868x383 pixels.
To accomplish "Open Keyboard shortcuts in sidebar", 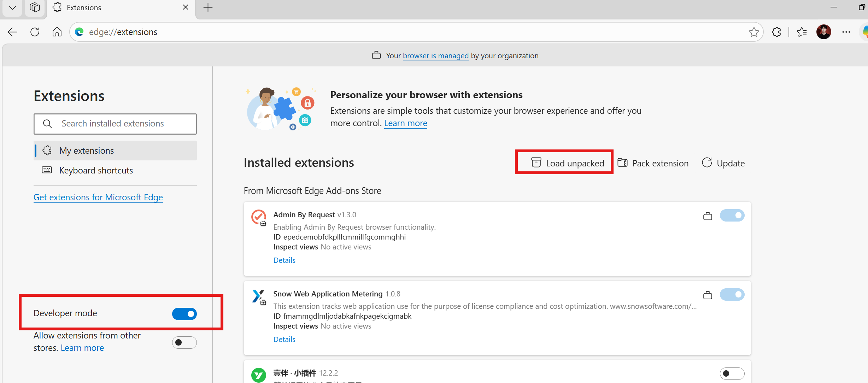I will pos(115,170).
